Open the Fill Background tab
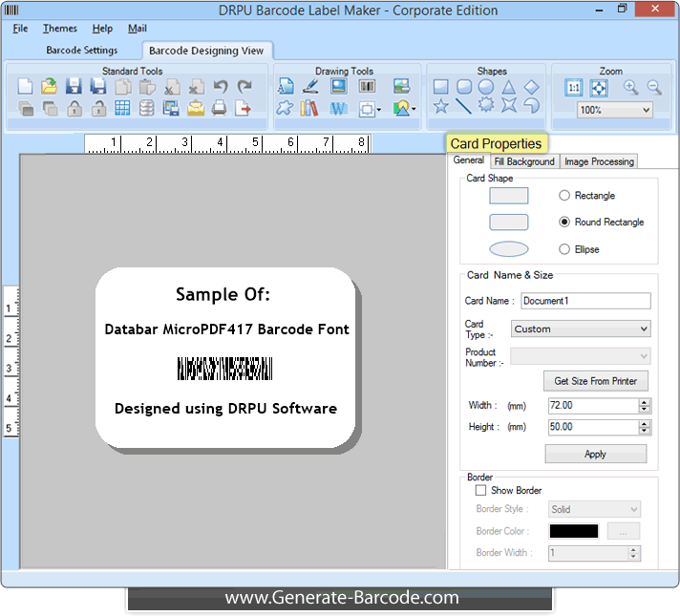 point(524,161)
